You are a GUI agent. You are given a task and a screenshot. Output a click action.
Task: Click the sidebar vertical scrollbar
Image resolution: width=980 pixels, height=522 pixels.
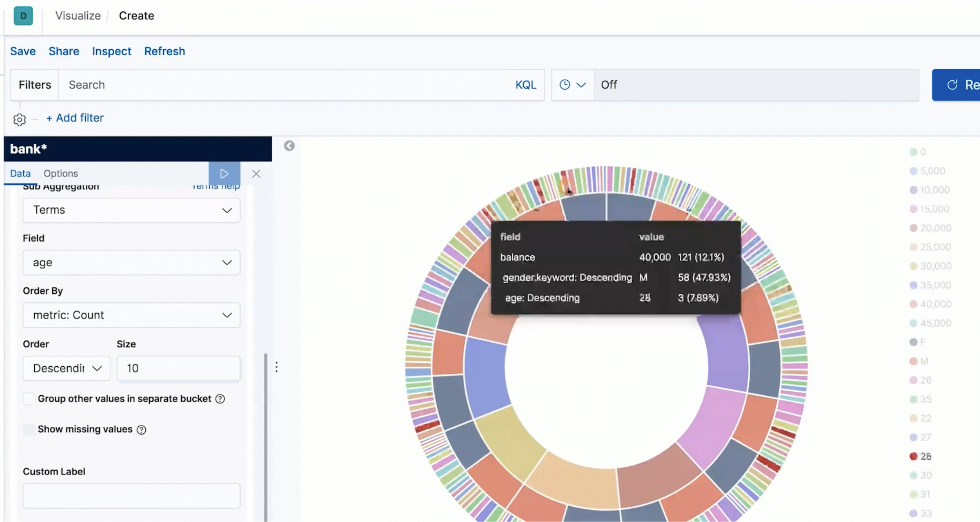265,437
